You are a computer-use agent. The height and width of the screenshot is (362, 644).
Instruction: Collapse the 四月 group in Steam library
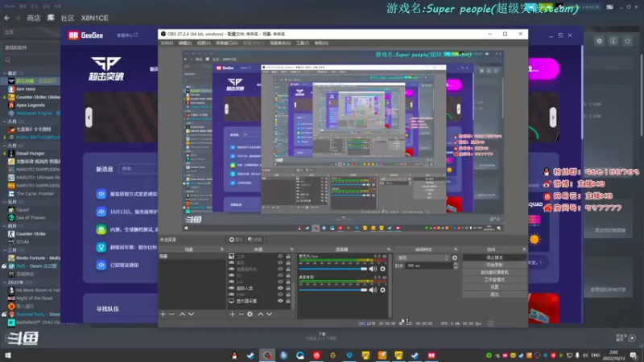tap(5, 226)
